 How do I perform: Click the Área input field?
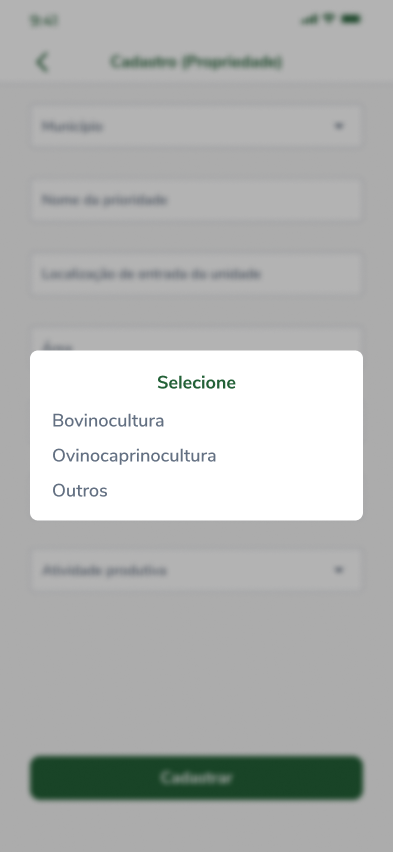[196, 339]
